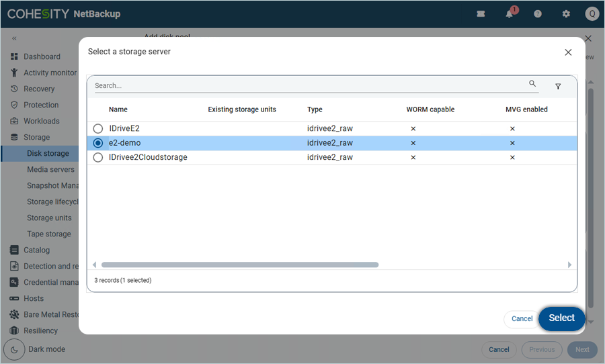
Task: Click the Dark mode moon icon
Action: (14, 349)
